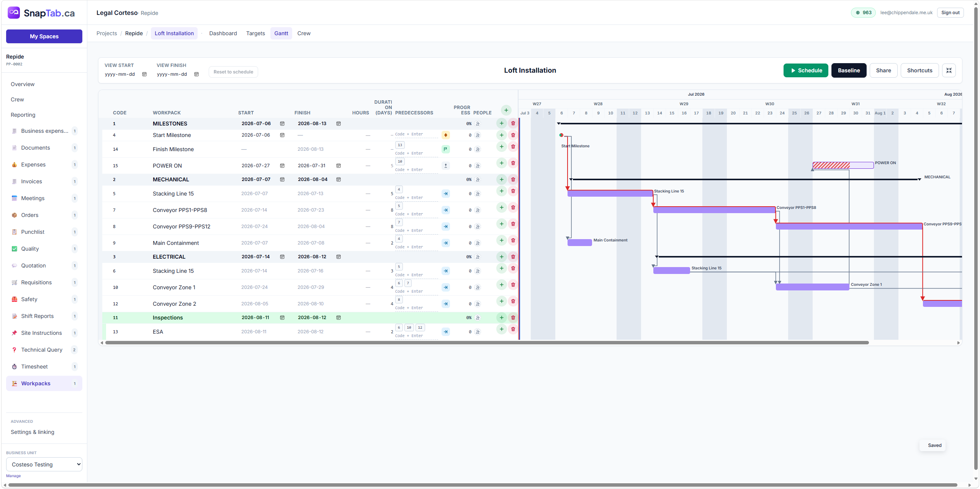
Task: Add a row after Start Milestone
Action: [x=501, y=135]
